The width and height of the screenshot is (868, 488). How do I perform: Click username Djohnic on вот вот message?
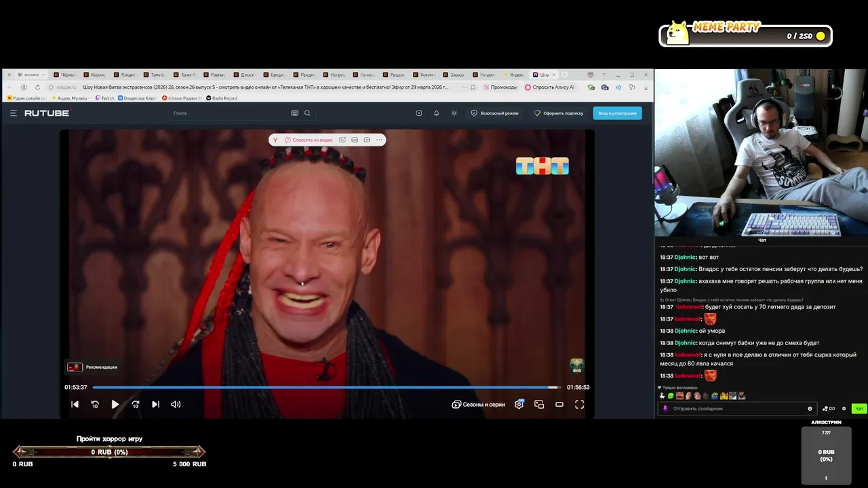point(685,257)
